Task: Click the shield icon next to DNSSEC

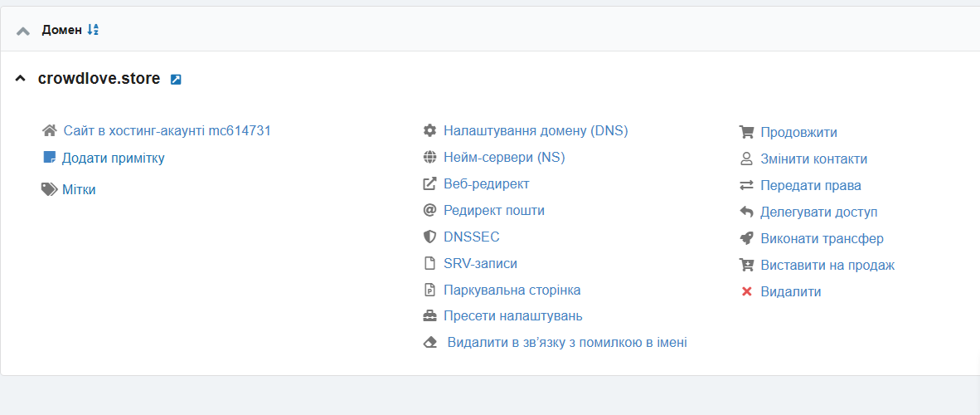Action: coord(429,237)
